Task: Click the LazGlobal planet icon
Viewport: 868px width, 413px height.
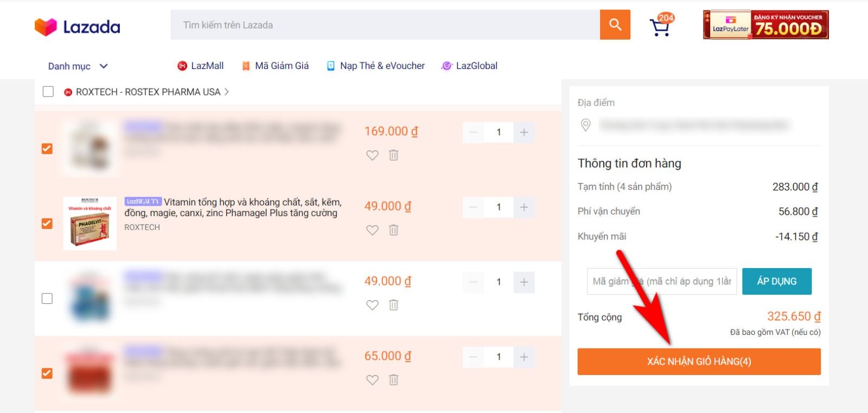Action: [446, 66]
